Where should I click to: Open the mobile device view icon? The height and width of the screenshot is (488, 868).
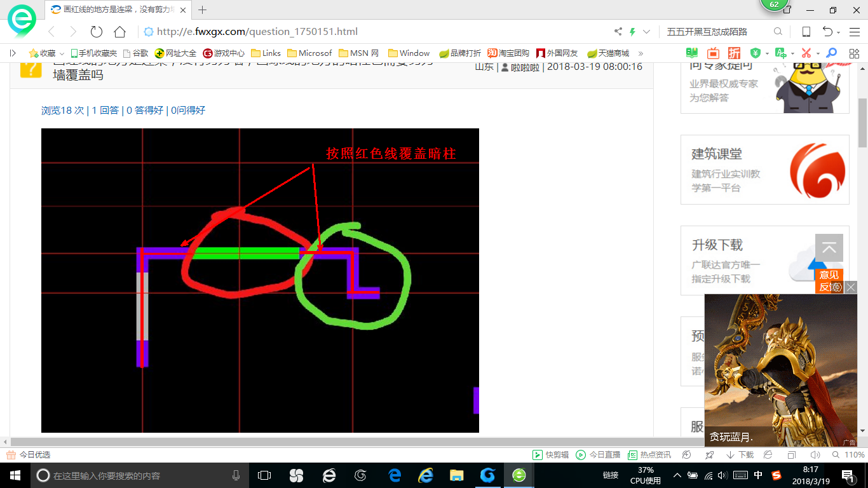(806, 32)
